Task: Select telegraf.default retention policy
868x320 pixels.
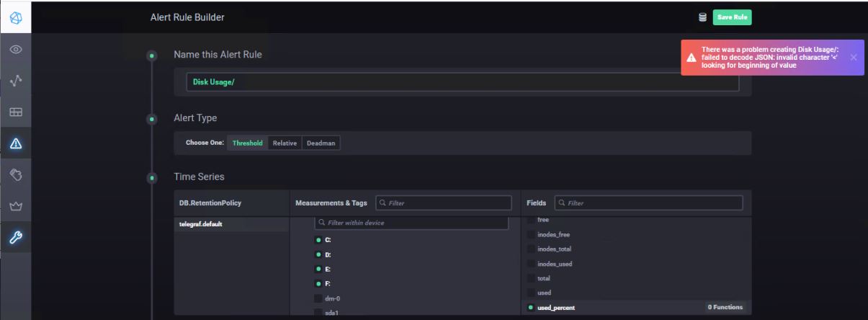Action: tap(232, 224)
